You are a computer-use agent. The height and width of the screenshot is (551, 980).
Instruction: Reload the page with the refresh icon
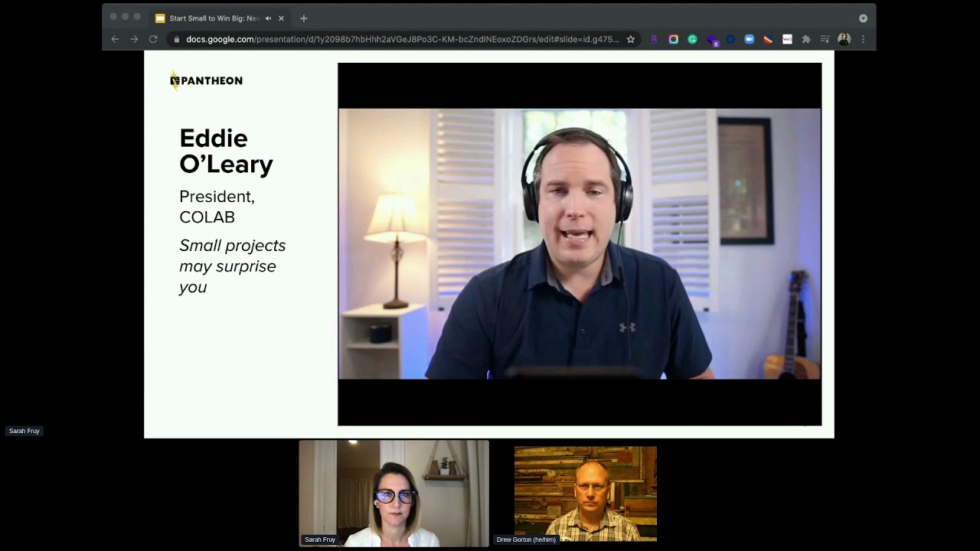[153, 39]
